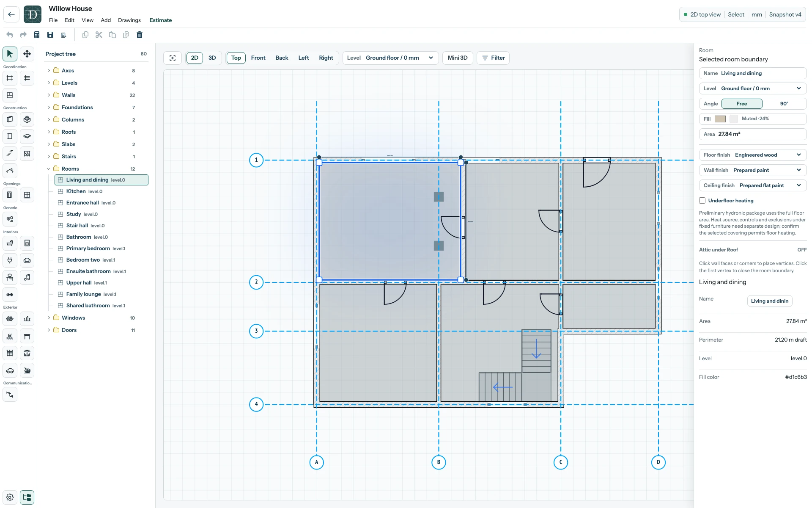The width and height of the screenshot is (812, 508).
Task: Edit the Name field Living and dining
Action: click(753, 73)
